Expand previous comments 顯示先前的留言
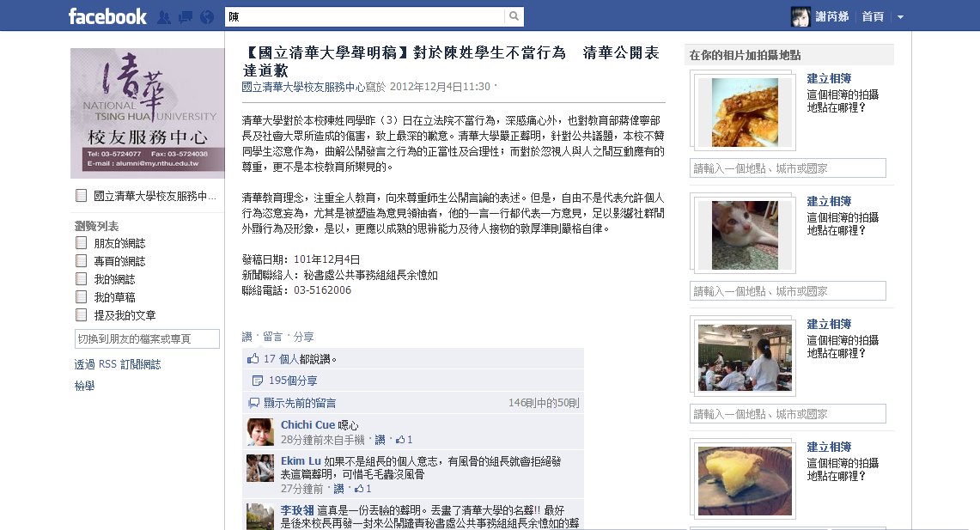This screenshot has width=980, height=530. click(300, 403)
